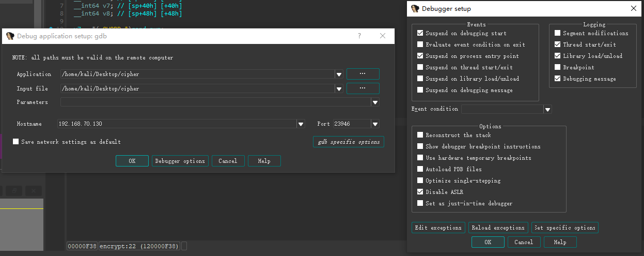
Task: Enable Suspend on library load/unload
Action: [420, 79]
